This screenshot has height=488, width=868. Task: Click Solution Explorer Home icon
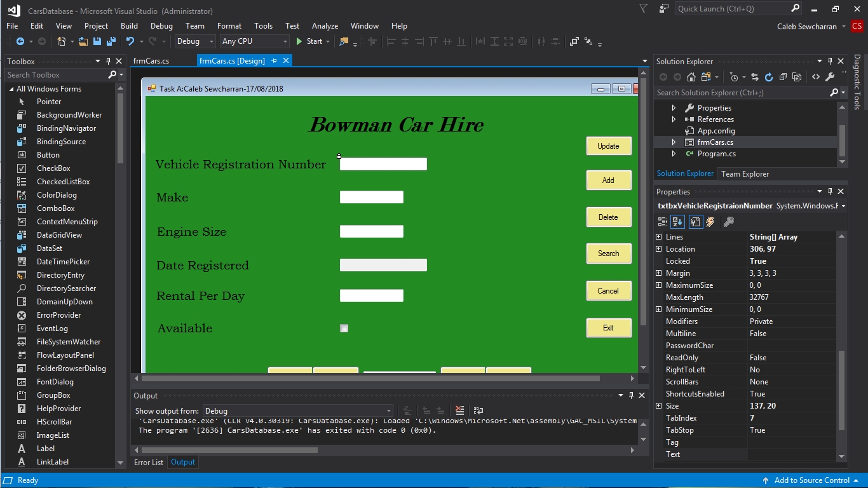click(691, 77)
